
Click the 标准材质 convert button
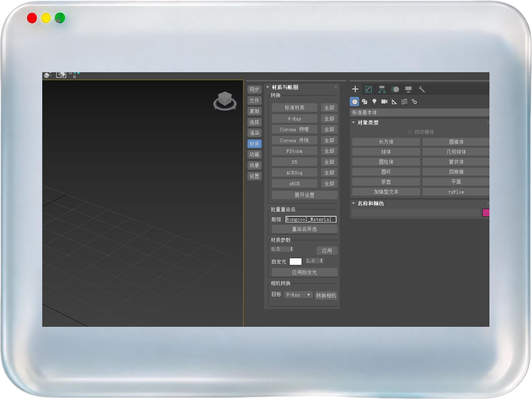[295, 107]
